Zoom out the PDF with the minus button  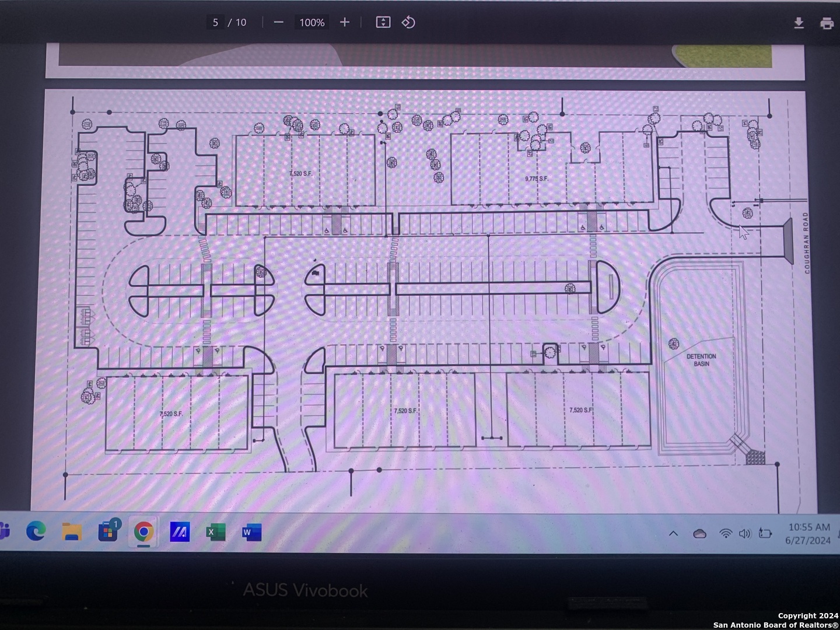(x=279, y=22)
